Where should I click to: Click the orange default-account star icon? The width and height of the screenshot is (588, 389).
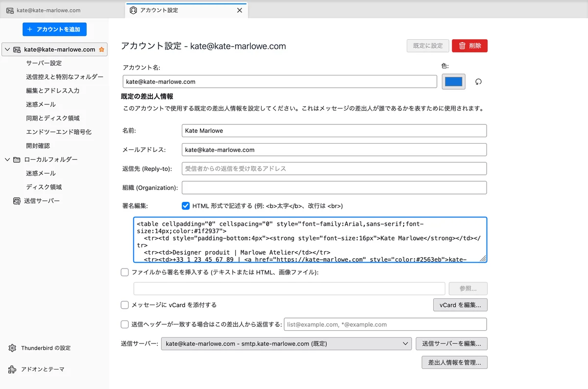coord(101,49)
